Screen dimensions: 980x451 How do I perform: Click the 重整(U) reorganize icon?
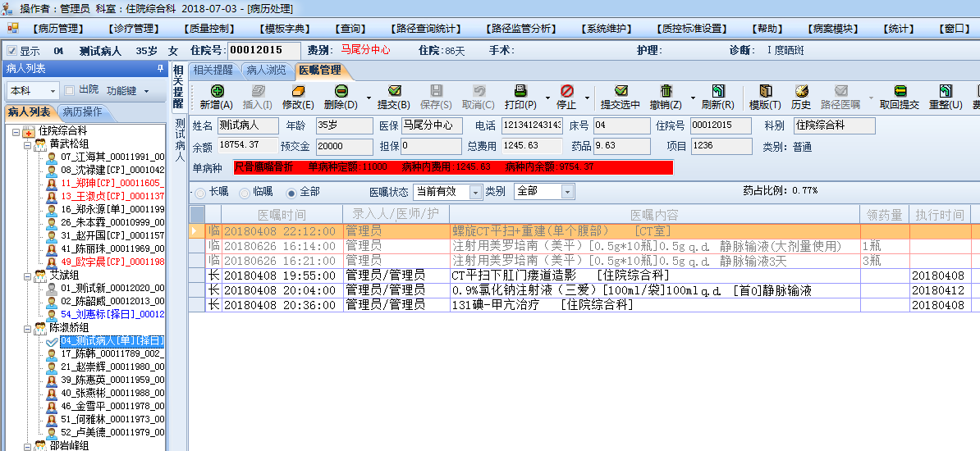[945, 91]
